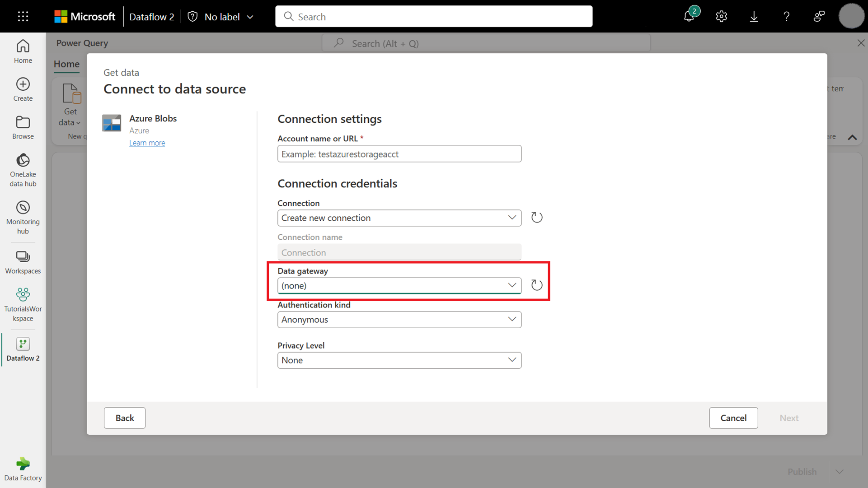Expand the Connection dropdown
Image resolution: width=868 pixels, height=488 pixels.
(x=399, y=218)
